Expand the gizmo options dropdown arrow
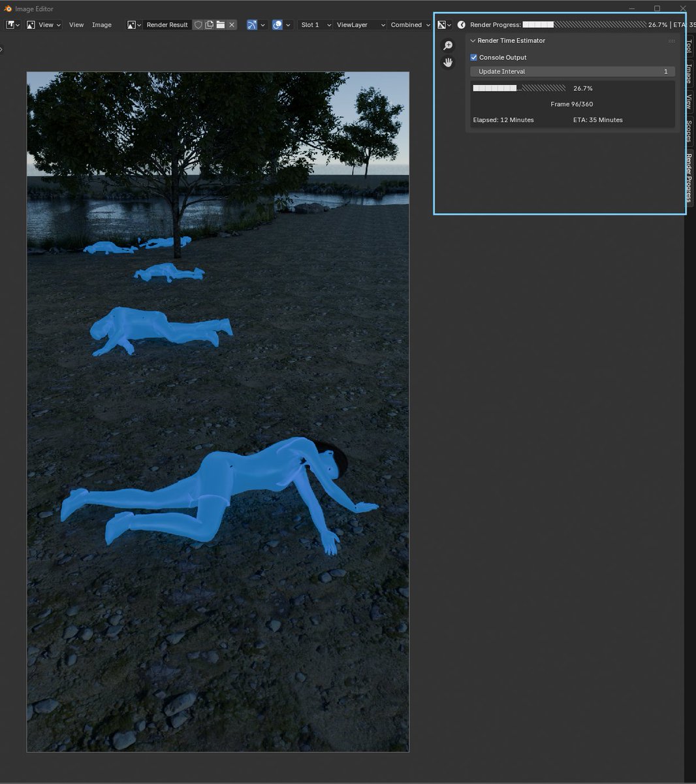The height and width of the screenshot is (784, 696). (x=263, y=25)
